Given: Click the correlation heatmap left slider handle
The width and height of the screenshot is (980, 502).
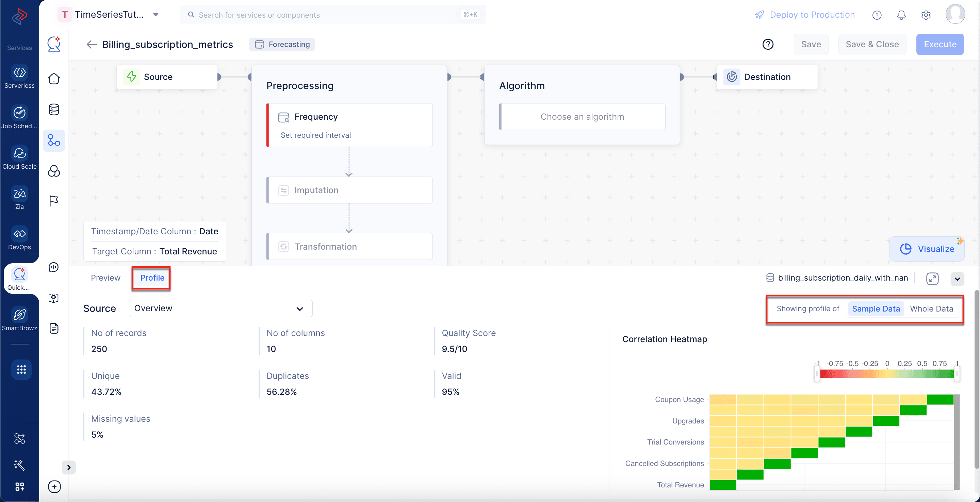Looking at the screenshot, I should pos(816,373).
